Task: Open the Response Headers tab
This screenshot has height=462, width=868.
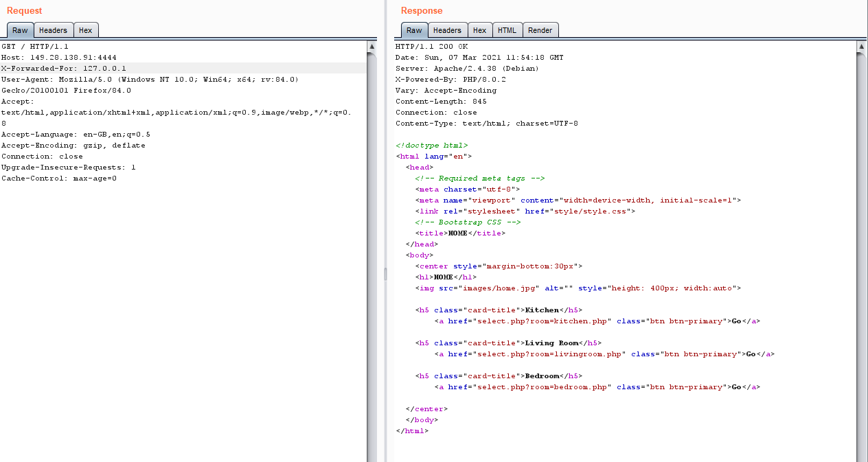Action: [x=447, y=30]
